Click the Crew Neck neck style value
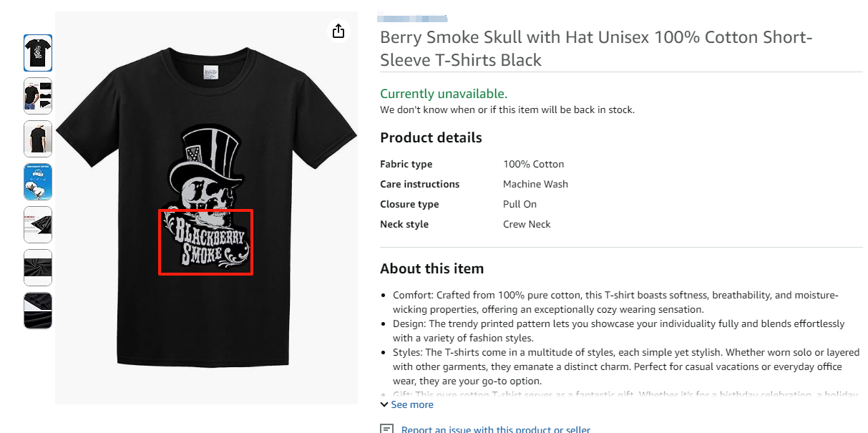 [527, 224]
